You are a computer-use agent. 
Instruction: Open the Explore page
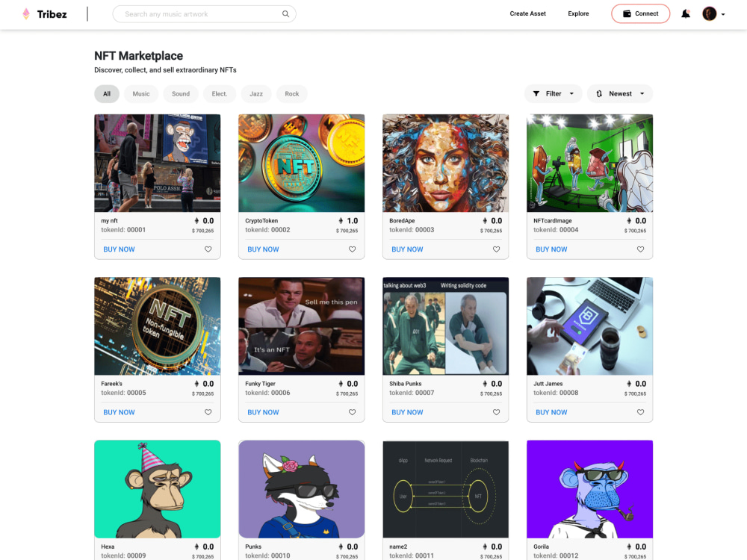coord(578,13)
